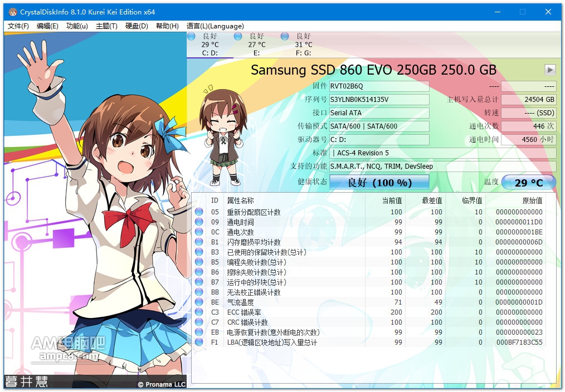Select row 闪存磨损平均计数
Image resolution: width=565 pixels, height=392 pixels.
[x=370, y=242]
